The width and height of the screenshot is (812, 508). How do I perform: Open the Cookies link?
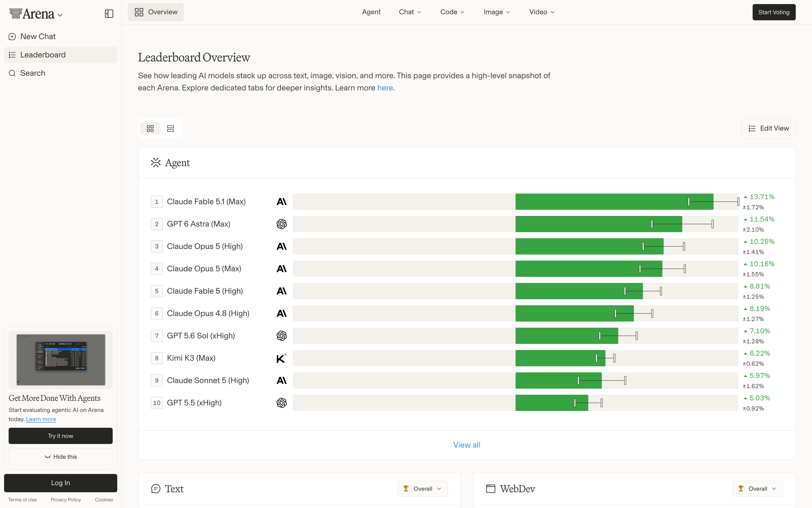click(104, 500)
